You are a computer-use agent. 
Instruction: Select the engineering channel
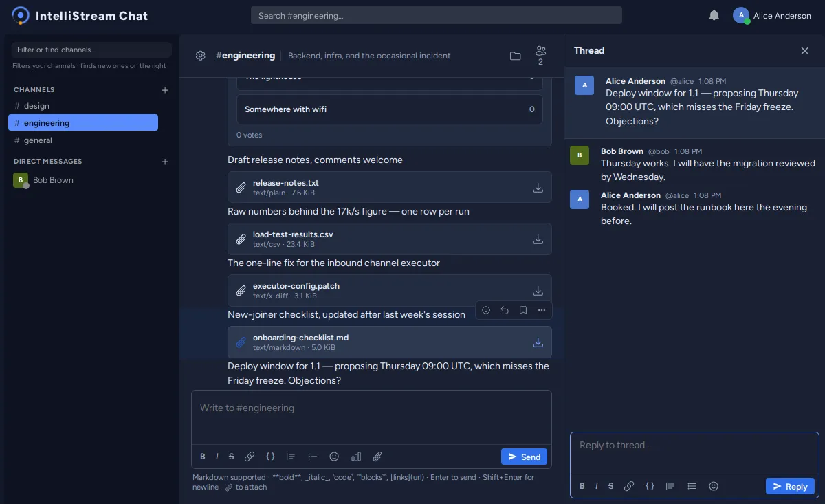coord(83,122)
